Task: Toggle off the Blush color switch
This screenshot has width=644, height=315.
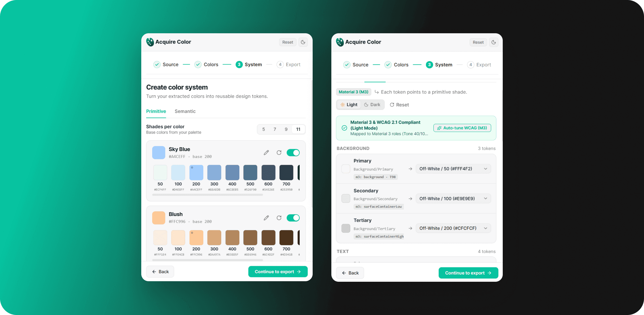Action: coord(293,218)
